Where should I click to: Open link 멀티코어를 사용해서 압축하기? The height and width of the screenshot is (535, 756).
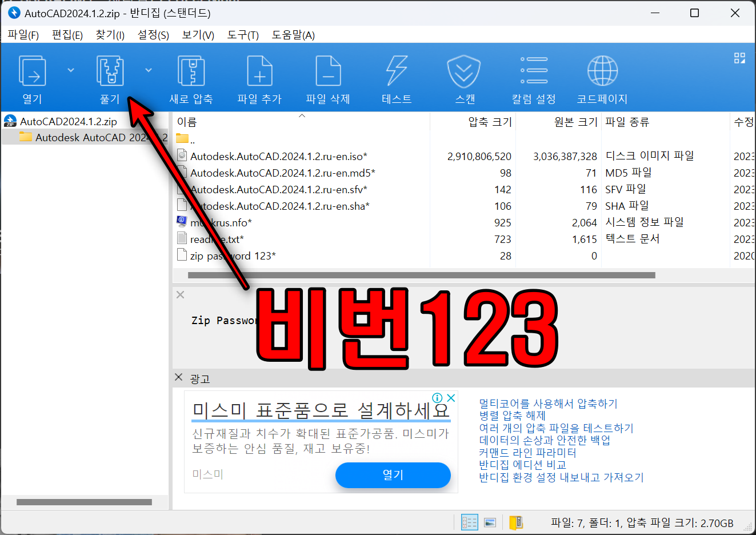click(548, 404)
